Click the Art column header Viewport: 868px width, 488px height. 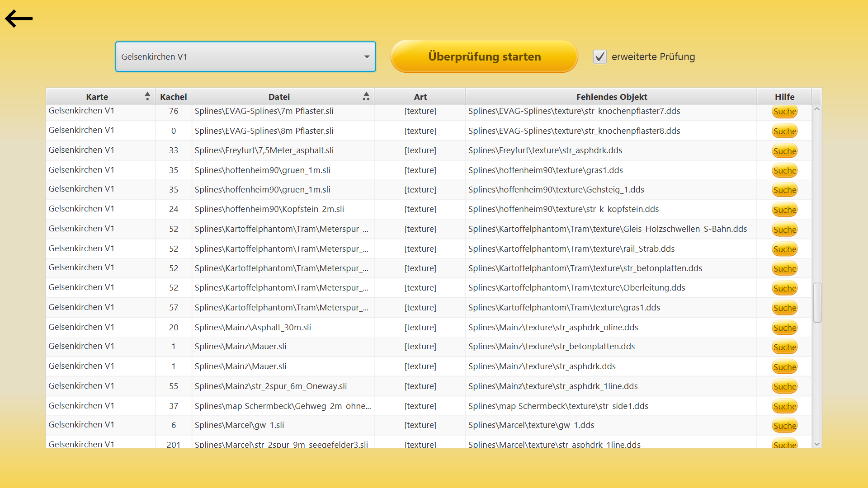click(420, 97)
